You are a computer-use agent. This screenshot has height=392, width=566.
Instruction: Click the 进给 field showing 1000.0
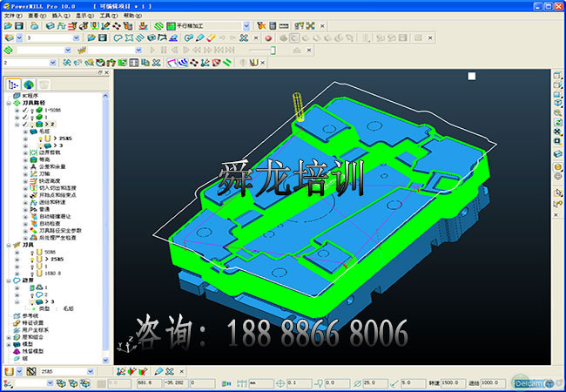click(492, 383)
